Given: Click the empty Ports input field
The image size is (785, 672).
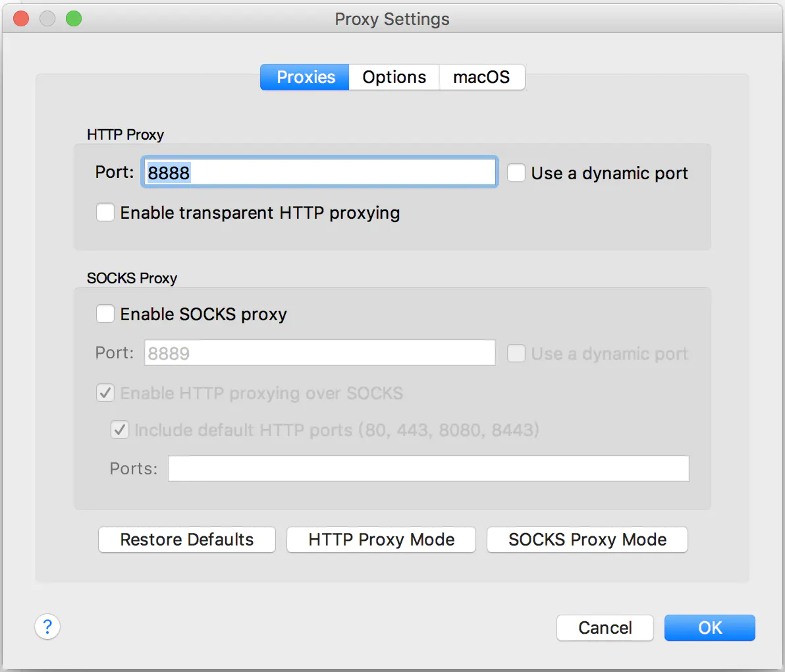Looking at the screenshot, I should [428, 468].
